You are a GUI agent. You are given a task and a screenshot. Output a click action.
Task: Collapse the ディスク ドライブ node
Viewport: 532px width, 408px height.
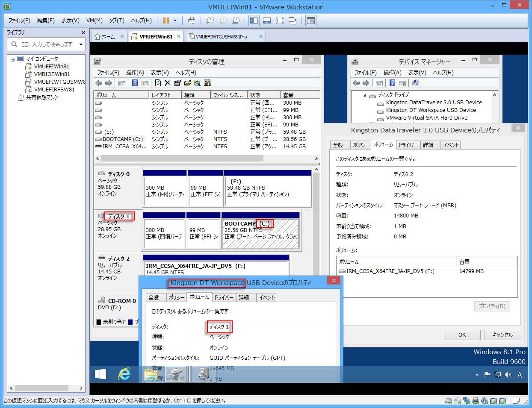(x=365, y=95)
